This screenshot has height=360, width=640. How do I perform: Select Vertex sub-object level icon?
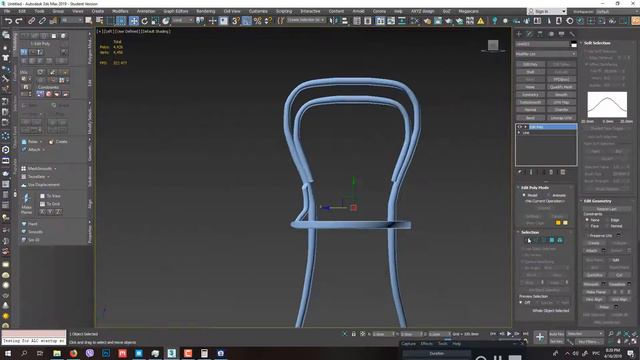529,240
